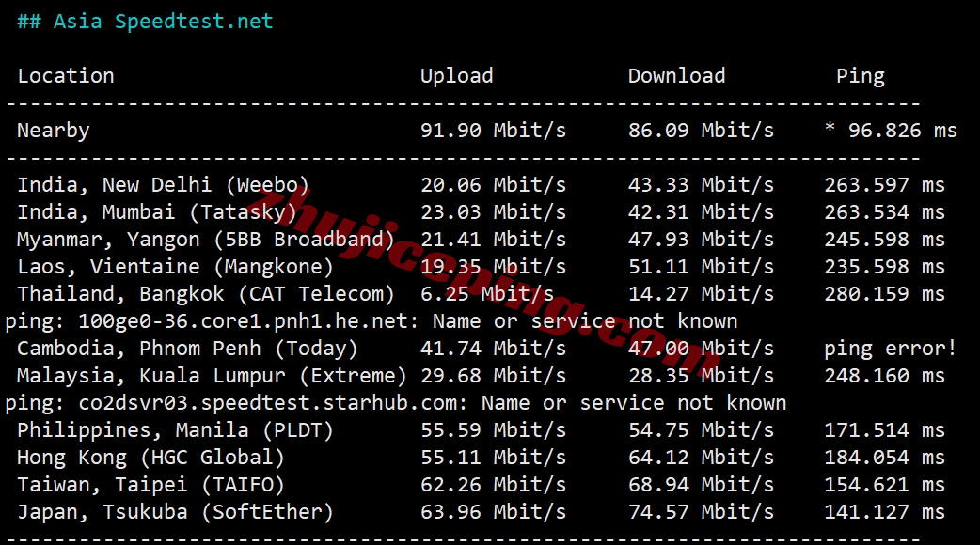The image size is (980, 545).
Task: Click Hong Kong ping 184.054 ms
Action: pyautogui.click(x=884, y=458)
